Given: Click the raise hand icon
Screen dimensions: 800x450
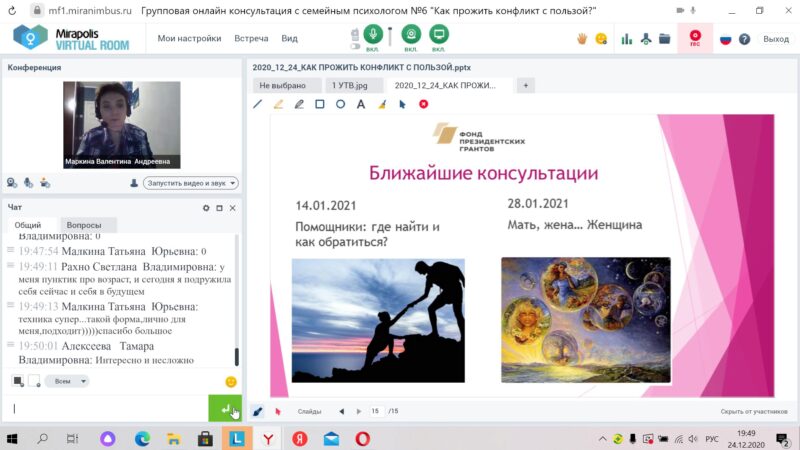Looking at the screenshot, I should (x=582, y=39).
